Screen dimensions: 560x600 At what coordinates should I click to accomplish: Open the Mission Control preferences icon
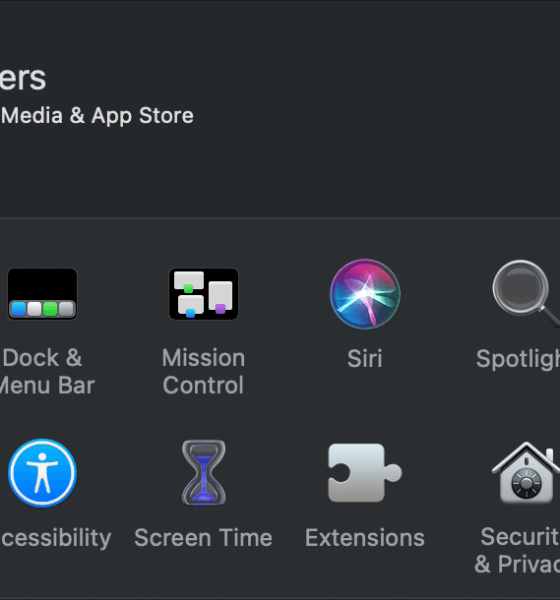click(204, 294)
